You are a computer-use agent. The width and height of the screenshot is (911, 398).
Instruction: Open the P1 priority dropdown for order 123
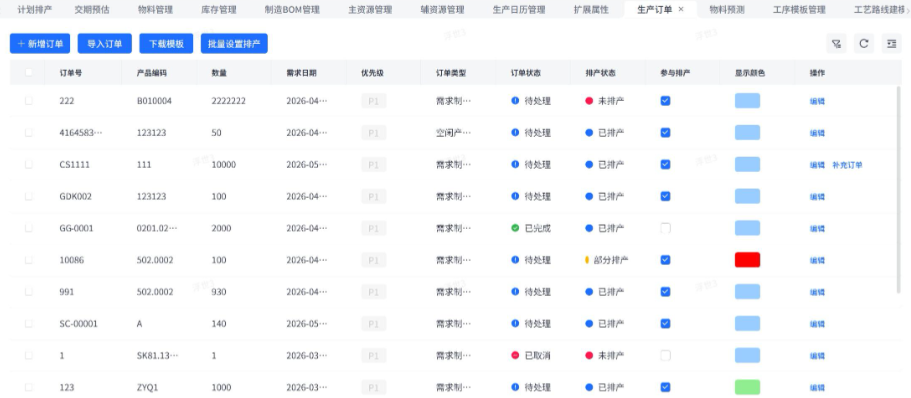pos(374,388)
